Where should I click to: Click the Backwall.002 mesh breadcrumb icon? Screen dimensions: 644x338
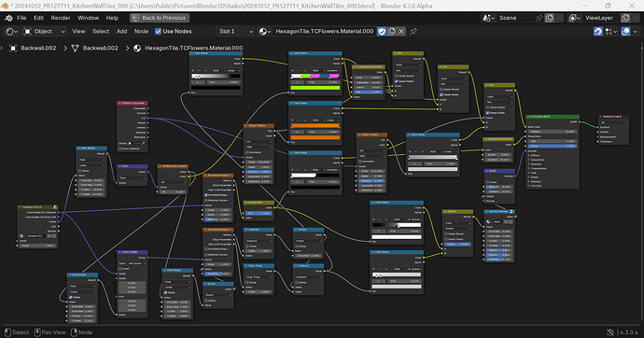point(76,48)
